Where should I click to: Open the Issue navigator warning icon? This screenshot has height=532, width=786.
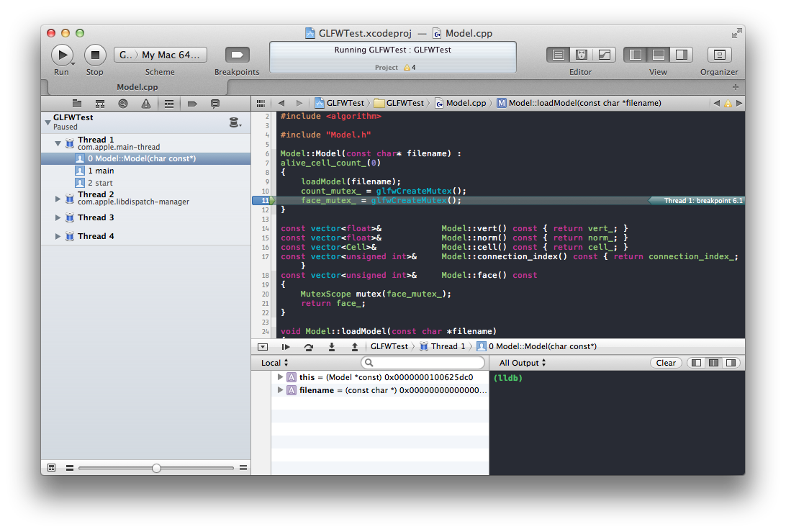coord(145,104)
